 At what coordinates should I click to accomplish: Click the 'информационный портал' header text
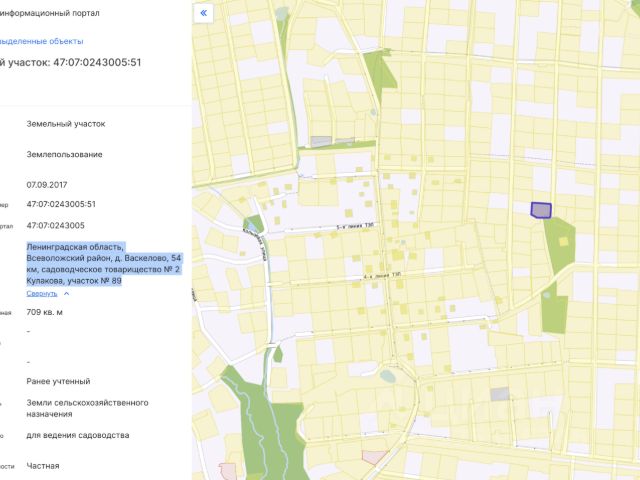tap(50, 13)
